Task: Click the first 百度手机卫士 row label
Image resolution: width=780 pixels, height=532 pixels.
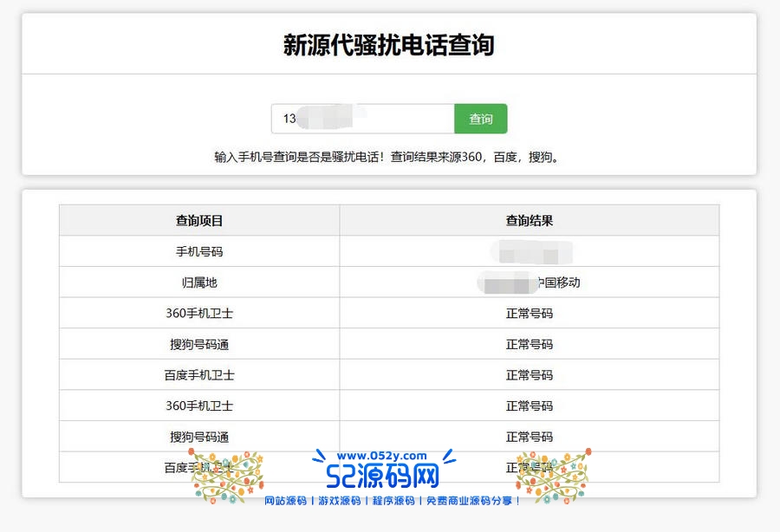Action: (199, 375)
